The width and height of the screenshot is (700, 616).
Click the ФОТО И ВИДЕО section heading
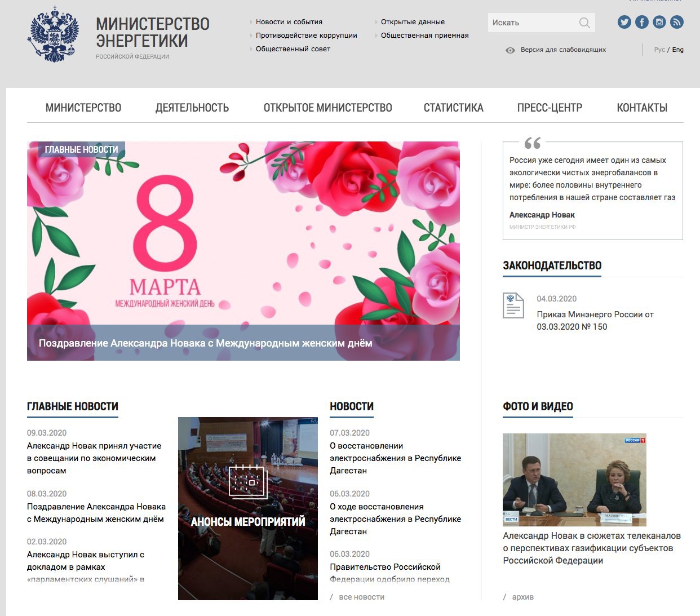538,406
